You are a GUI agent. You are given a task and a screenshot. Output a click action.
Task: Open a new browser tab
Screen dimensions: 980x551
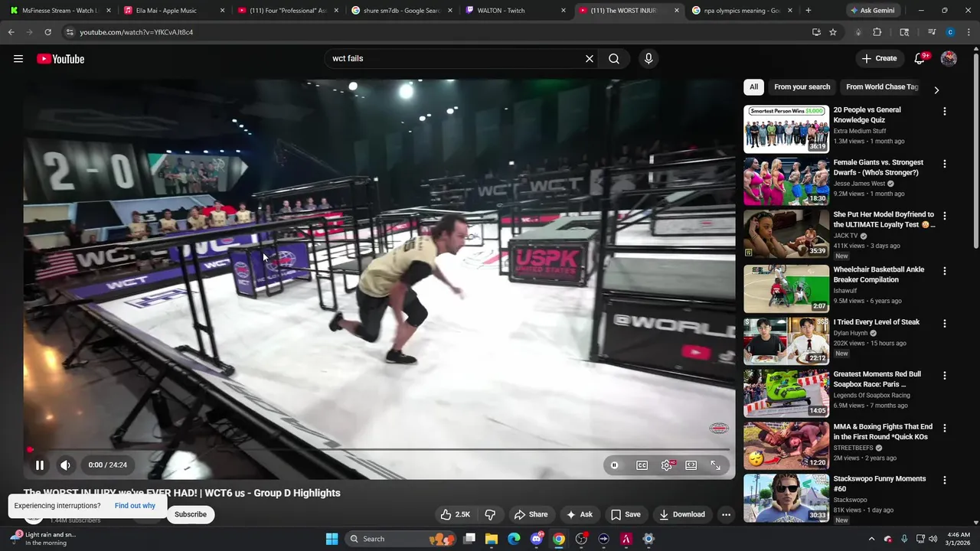click(808, 11)
